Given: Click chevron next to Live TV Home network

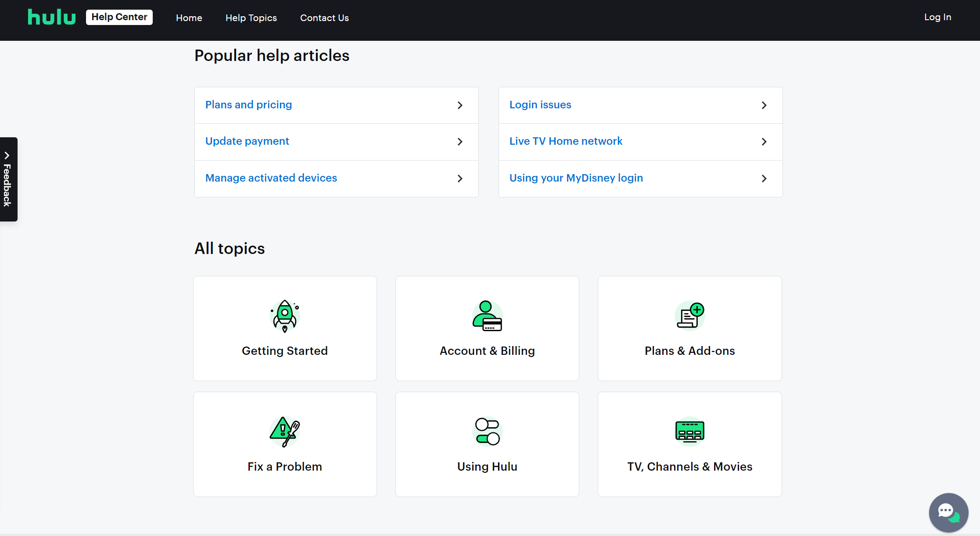Looking at the screenshot, I should (764, 142).
